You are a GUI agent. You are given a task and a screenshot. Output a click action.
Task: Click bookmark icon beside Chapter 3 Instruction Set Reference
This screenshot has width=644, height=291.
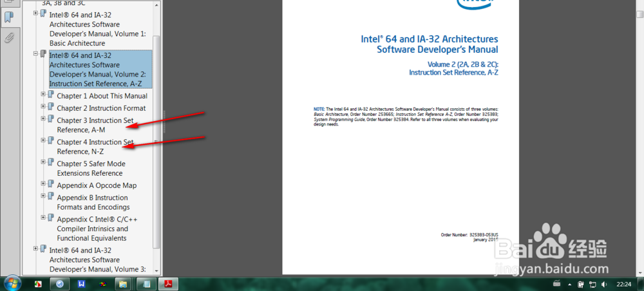point(50,119)
